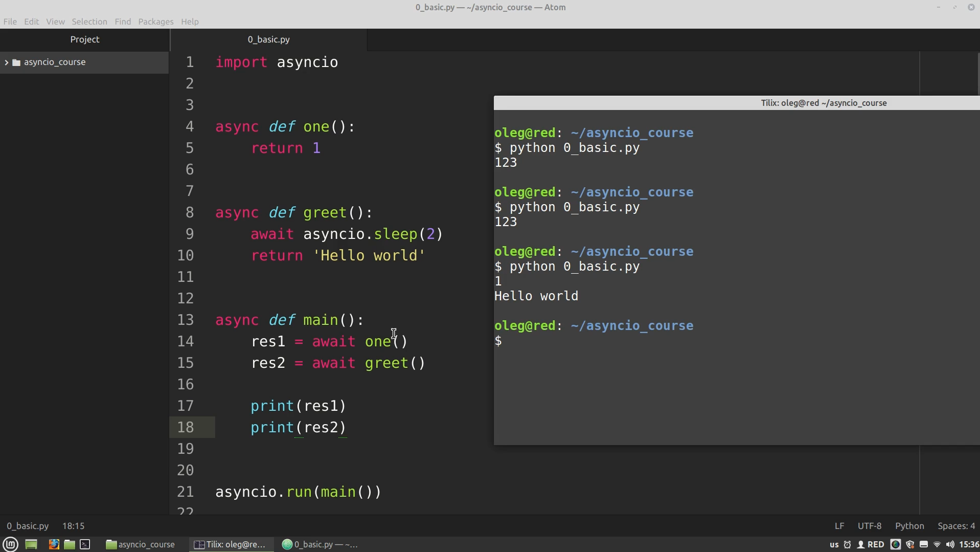
Task: Switch to the Tilix window in taskbar
Action: [231, 544]
